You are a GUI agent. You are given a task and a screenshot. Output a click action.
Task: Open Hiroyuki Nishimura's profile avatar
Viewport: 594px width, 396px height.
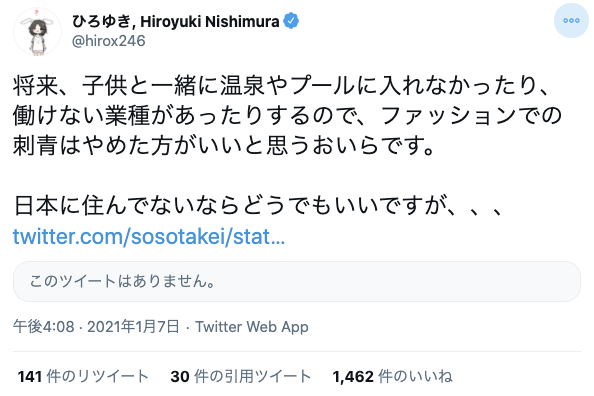tap(37, 32)
